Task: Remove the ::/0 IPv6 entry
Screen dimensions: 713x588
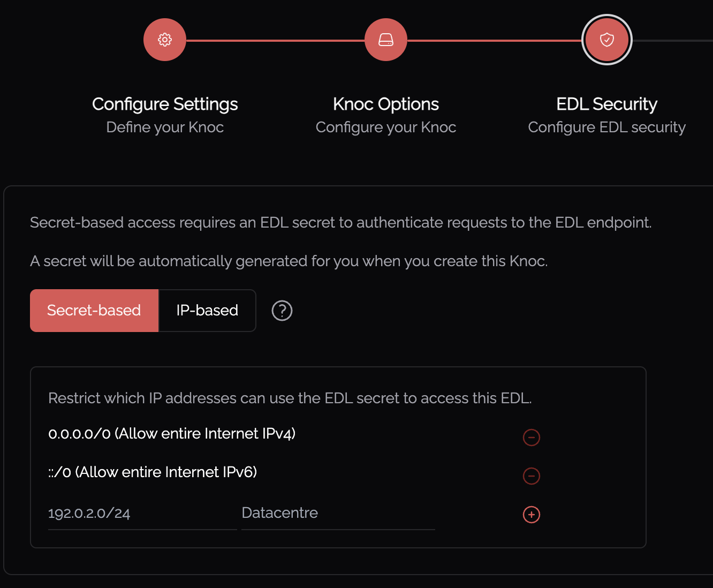Action: coord(532,476)
